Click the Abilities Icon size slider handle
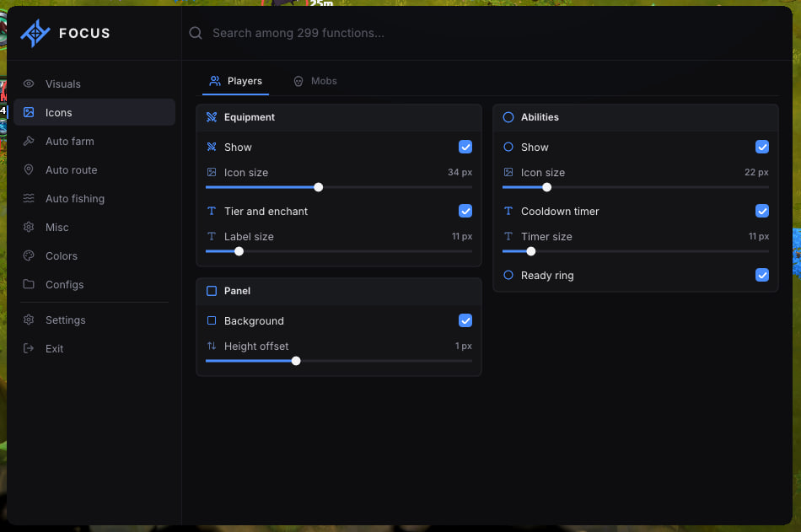This screenshot has height=532, width=801. point(546,187)
